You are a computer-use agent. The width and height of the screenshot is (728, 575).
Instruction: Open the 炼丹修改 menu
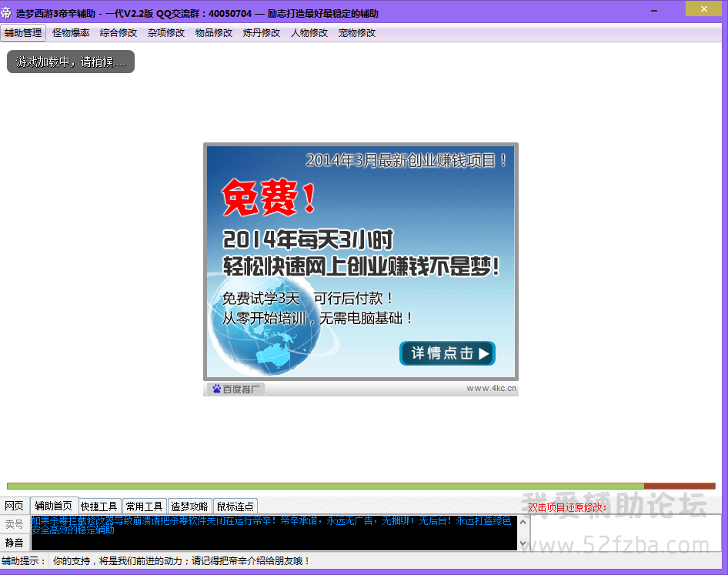(x=262, y=33)
